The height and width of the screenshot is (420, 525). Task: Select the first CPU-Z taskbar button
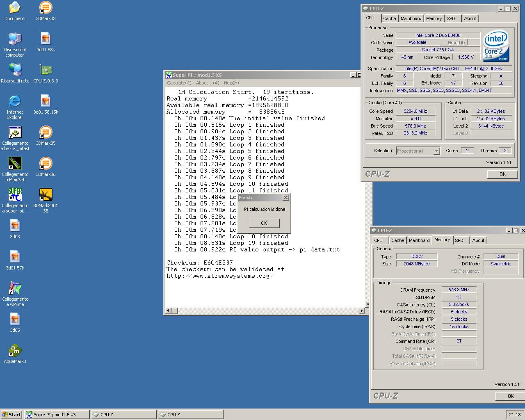coord(123,414)
